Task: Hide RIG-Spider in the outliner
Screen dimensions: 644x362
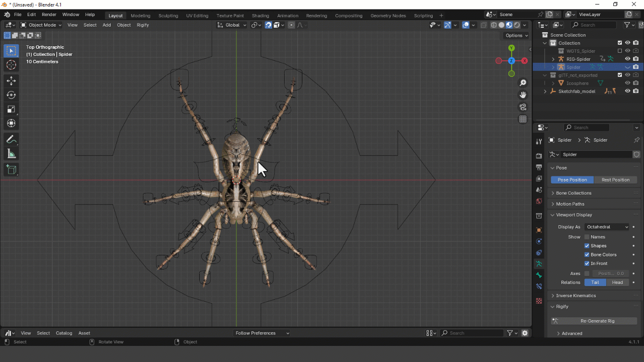Action: click(627, 59)
